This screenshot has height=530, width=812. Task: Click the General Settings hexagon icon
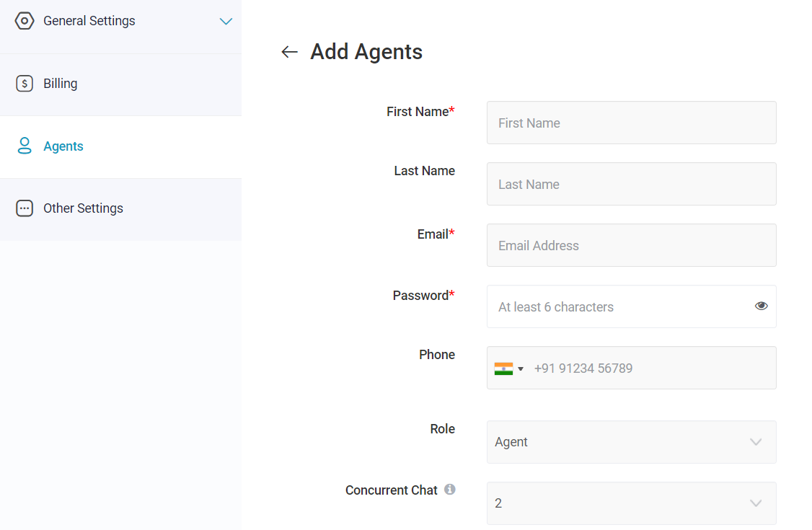25,21
